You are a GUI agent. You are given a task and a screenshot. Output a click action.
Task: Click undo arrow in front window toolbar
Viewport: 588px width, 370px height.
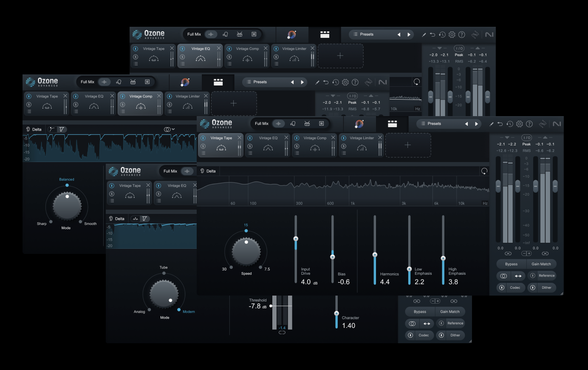tap(500, 124)
